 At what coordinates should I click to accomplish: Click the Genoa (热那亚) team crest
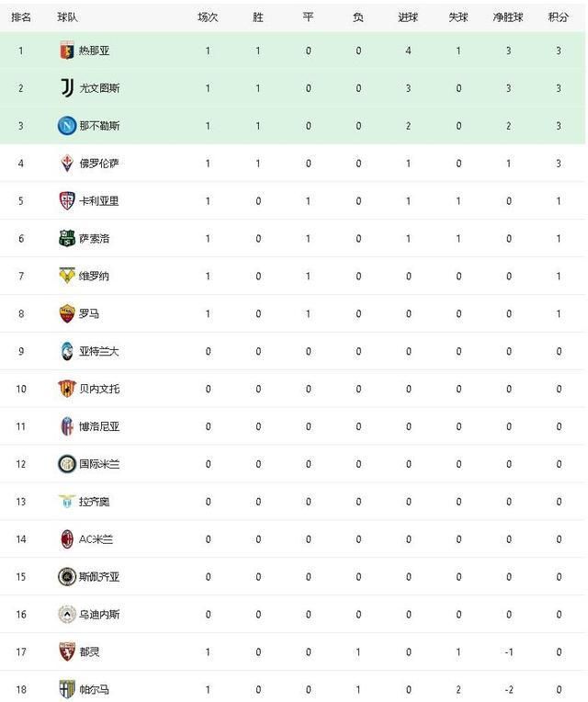(x=67, y=51)
